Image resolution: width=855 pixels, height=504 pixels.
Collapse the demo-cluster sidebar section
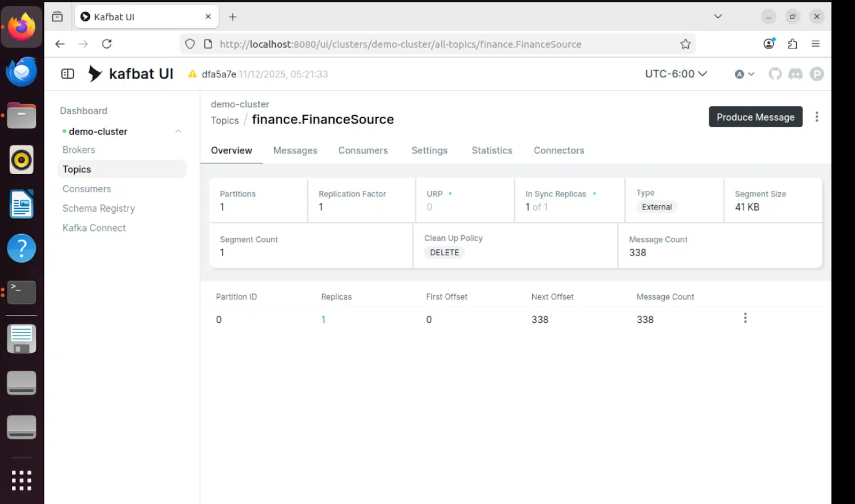[178, 131]
